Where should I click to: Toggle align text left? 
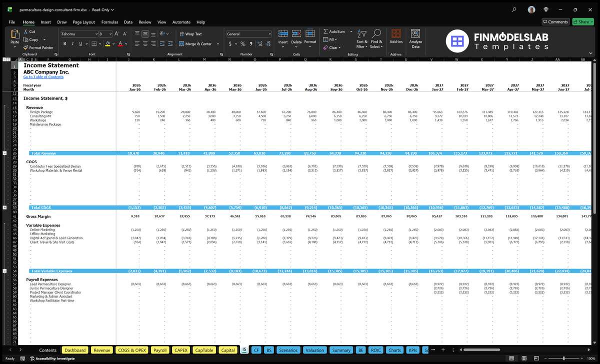137,44
